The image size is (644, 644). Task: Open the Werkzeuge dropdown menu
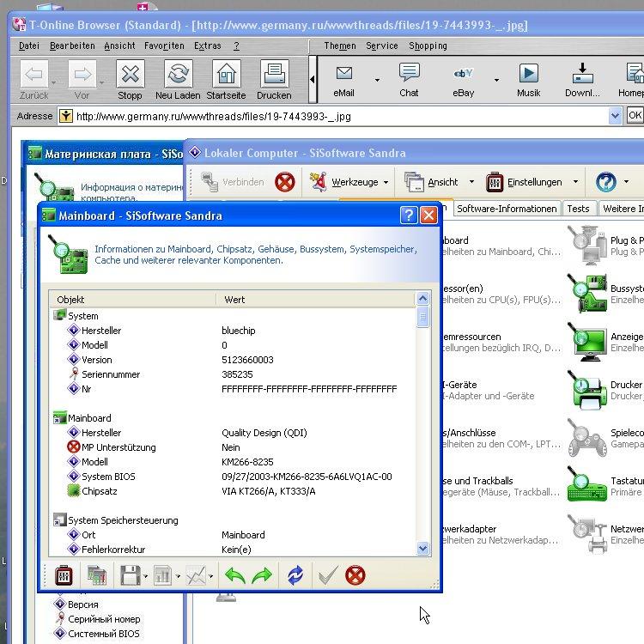386,182
